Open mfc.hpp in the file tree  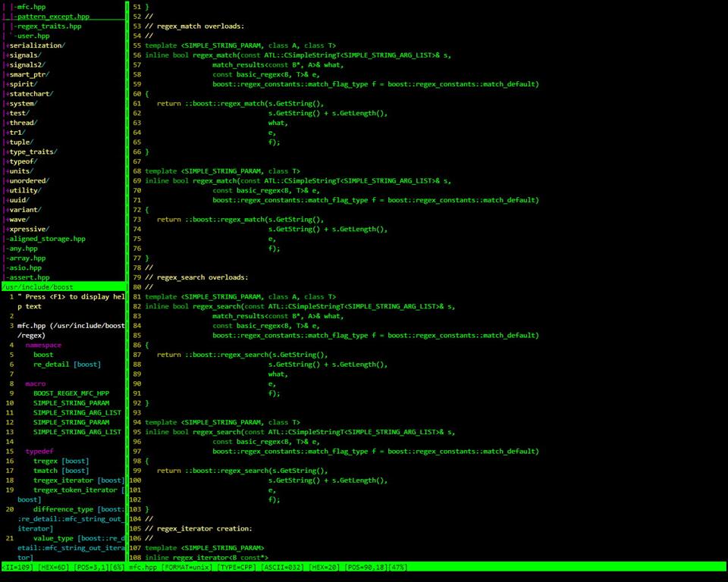click(x=31, y=7)
